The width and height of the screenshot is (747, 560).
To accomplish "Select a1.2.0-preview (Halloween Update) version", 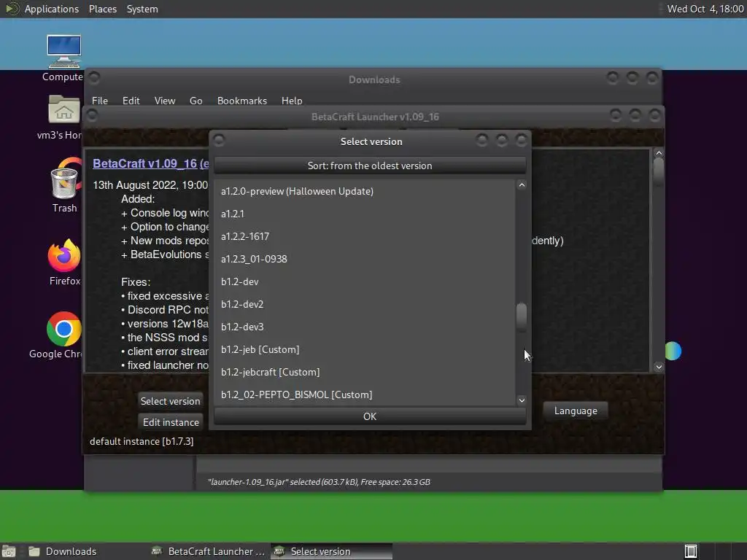I will click(x=365, y=192).
